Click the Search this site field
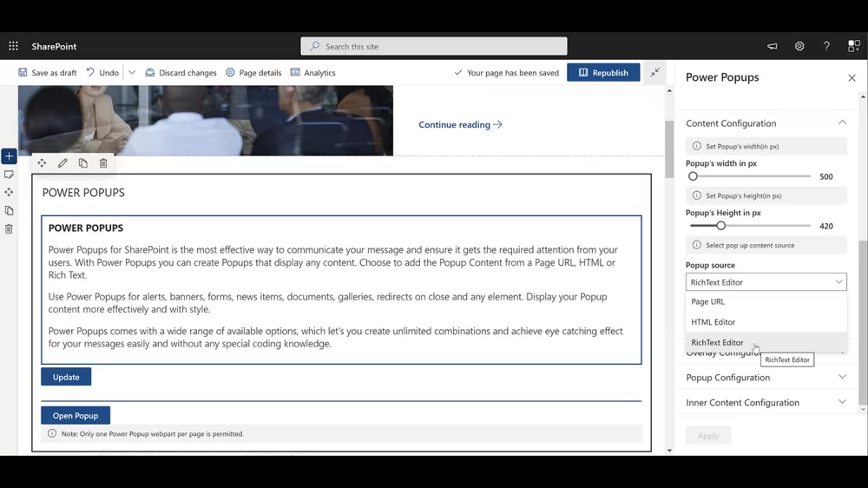868x488 pixels. (x=434, y=47)
